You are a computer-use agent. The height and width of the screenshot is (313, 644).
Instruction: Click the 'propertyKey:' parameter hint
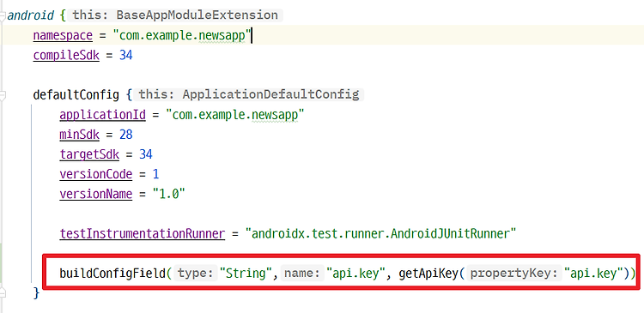coord(513,274)
